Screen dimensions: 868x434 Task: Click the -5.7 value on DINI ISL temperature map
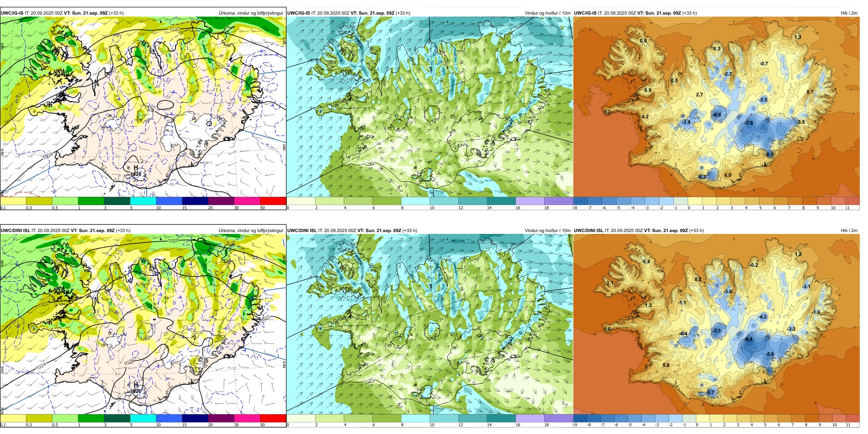pos(710,393)
